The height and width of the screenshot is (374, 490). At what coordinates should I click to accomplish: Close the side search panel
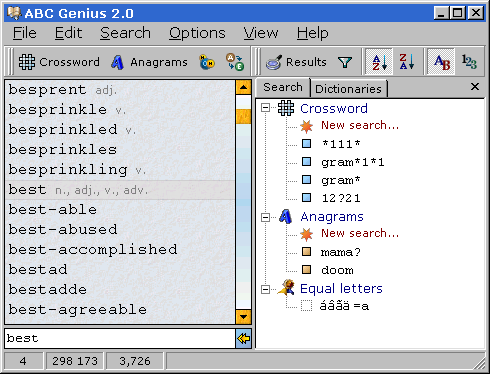click(x=475, y=87)
